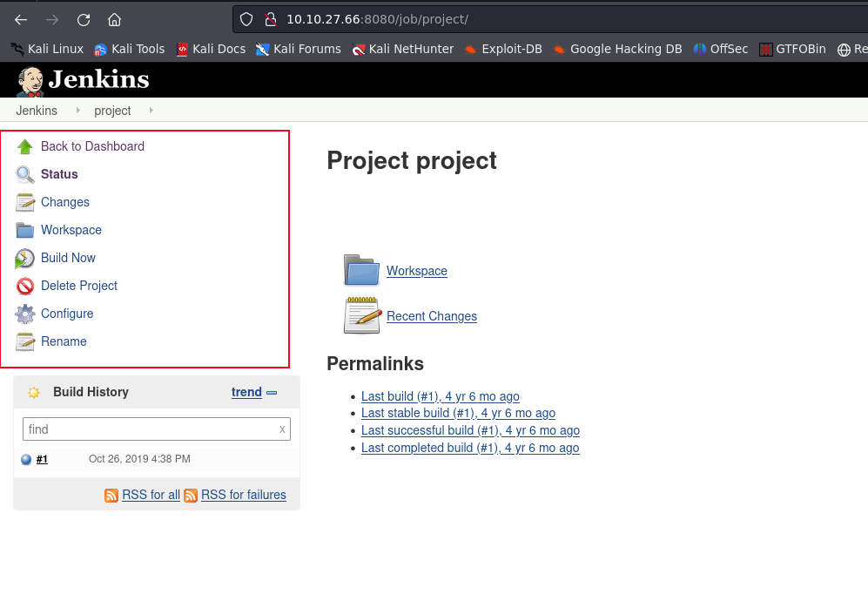Collapse the Build History trend minus toggle
868x601 pixels.
click(272, 393)
